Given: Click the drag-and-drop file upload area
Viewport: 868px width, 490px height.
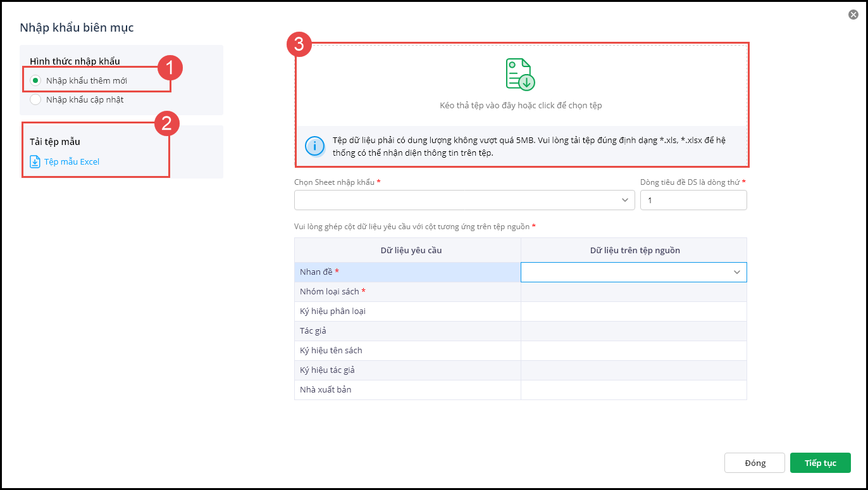Looking at the screenshot, I should (x=521, y=85).
